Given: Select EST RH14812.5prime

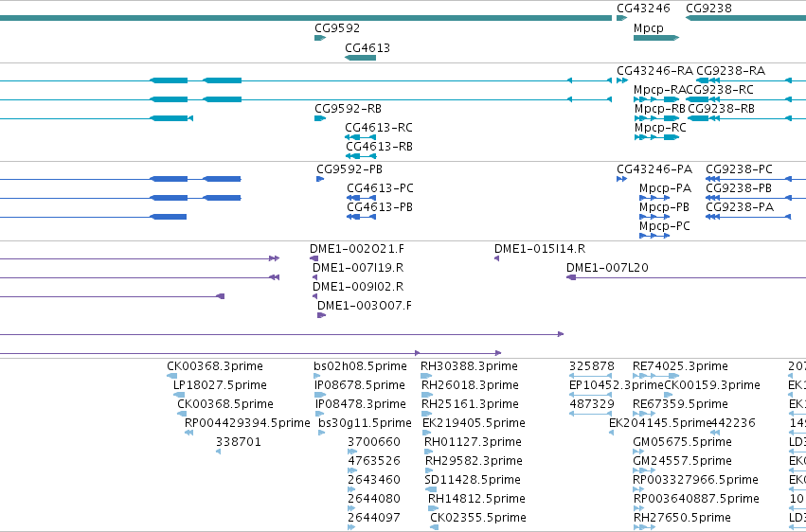Looking at the screenshot, I should coord(476,500).
